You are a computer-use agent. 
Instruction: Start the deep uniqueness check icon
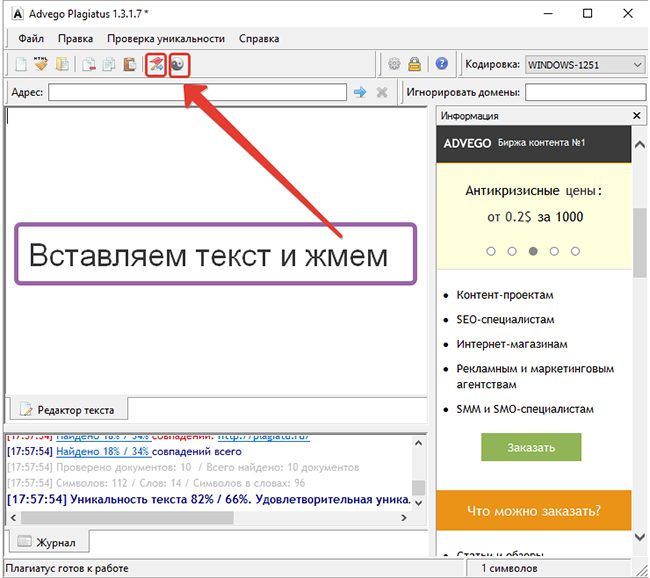[x=179, y=65]
